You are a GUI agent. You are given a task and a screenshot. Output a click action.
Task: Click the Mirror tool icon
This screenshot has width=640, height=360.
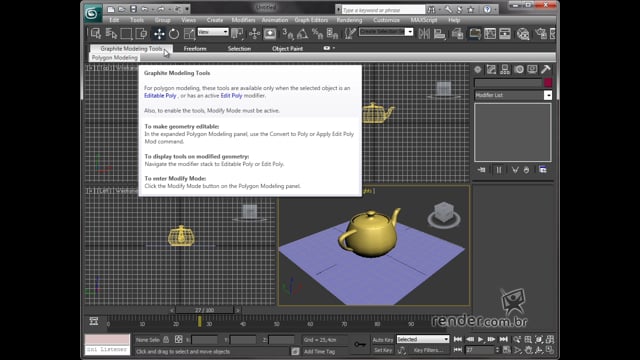[x=424, y=33]
